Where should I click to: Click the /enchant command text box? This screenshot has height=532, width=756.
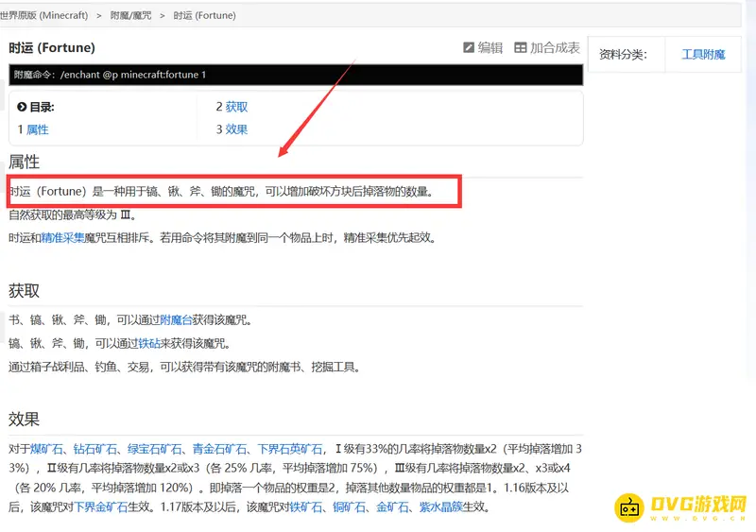295,75
